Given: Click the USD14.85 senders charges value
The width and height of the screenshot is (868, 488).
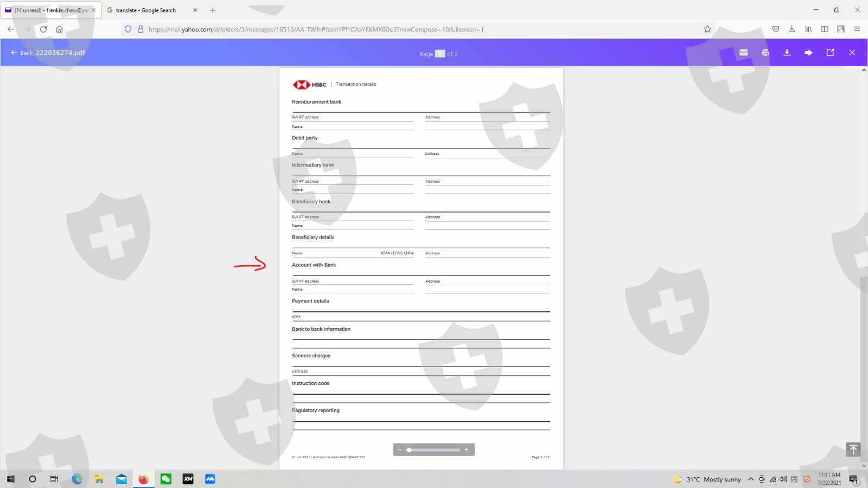Looking at the screenshot, I should coord(300,371).
